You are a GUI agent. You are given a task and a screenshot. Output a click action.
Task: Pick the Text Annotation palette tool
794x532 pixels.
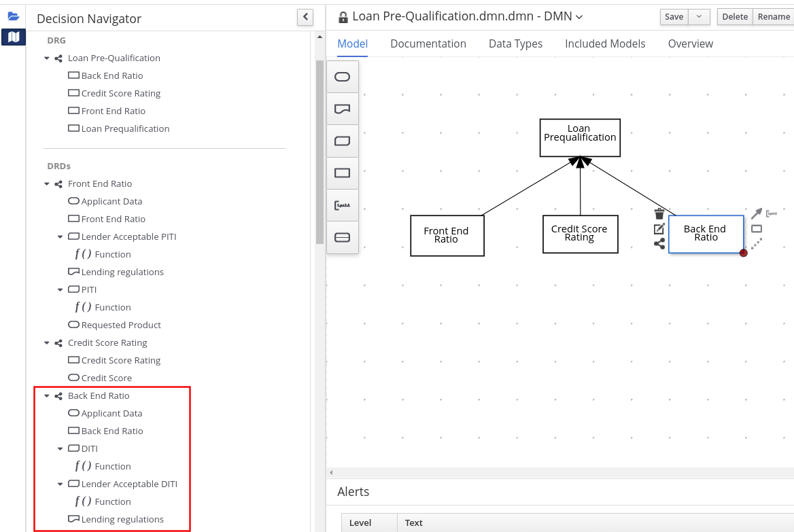click(343, 205)
